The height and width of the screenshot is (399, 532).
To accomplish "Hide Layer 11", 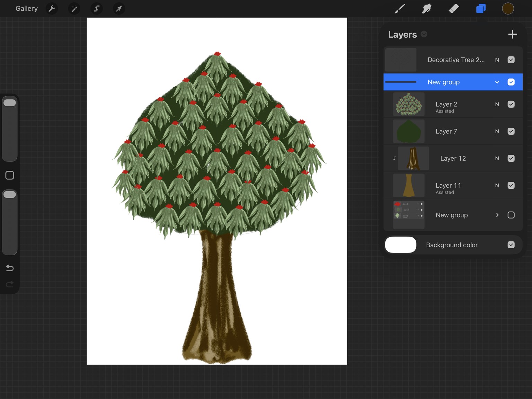I will pos(511,185).
